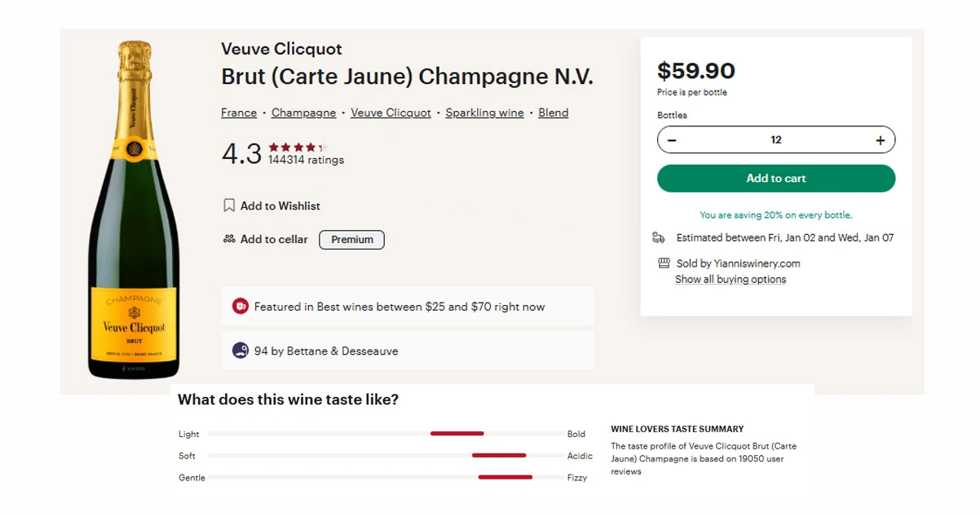This screenshot has width=980, height=517.
Task: Click the star rating icons
Action: click(297, 148)
